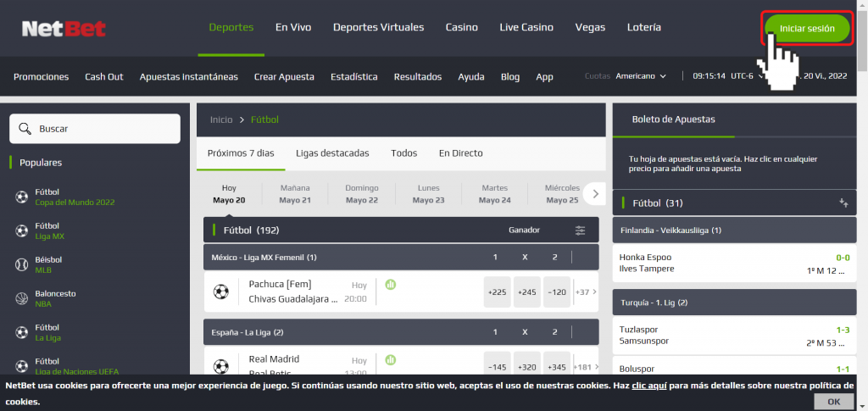
Task: Collapse the España - La Liga header
Action: (x=401, y=332)
